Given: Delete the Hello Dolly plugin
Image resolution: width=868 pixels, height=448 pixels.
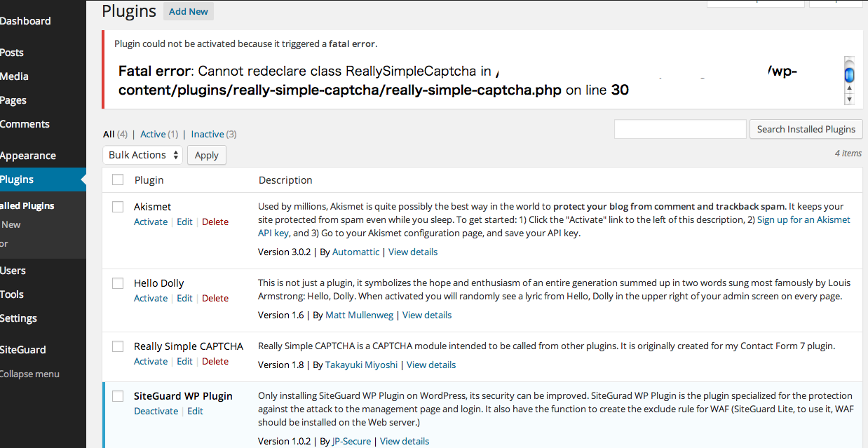Looking at the screenshot, I should coord(215,298).
